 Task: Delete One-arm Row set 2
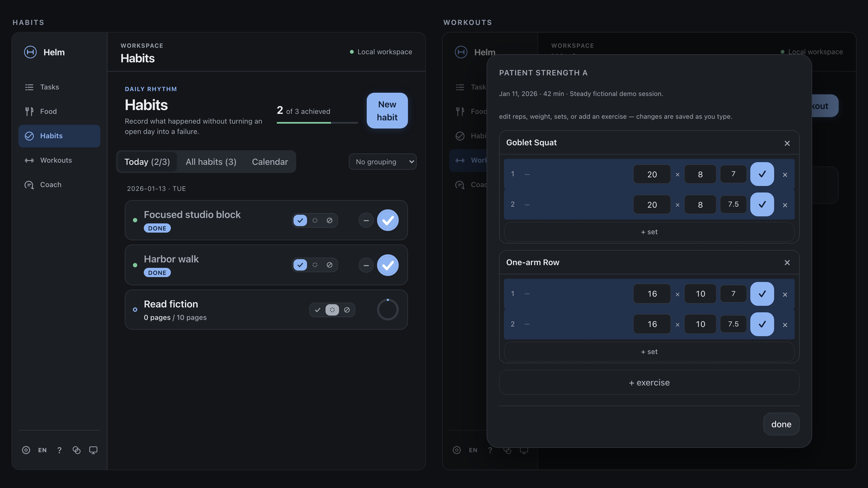(x=785, y=325)
